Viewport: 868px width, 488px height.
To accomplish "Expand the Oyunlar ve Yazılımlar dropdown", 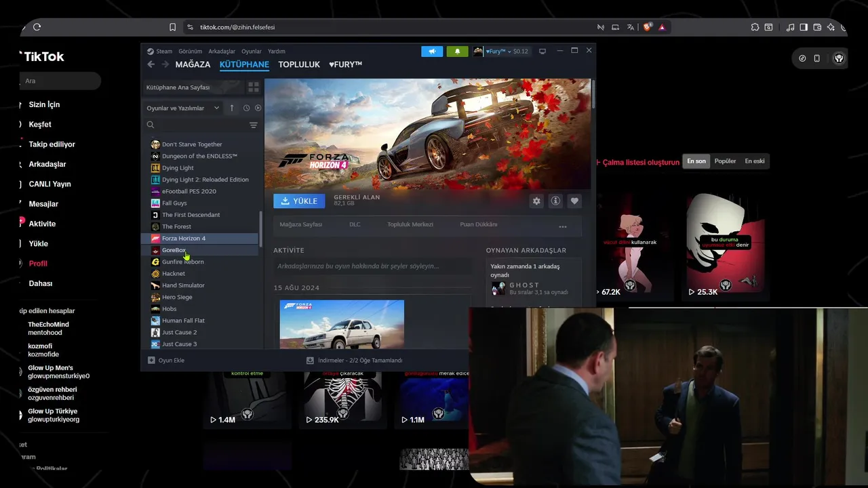I will click(183, 108).
